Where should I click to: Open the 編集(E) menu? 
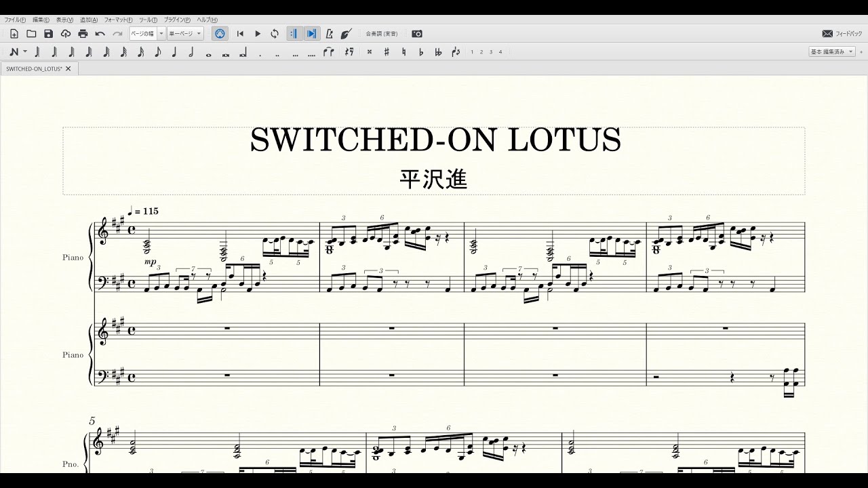click(41, 20)
